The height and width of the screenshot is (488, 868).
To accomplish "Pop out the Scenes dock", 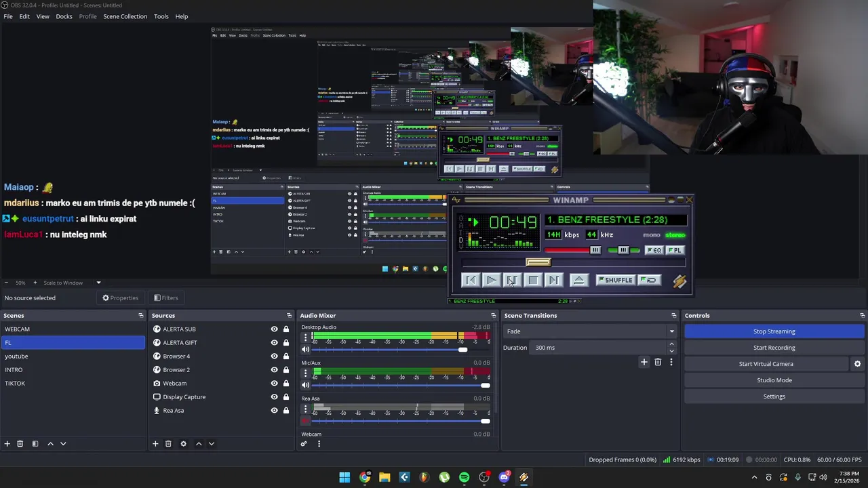I will (x=141, y=316).
